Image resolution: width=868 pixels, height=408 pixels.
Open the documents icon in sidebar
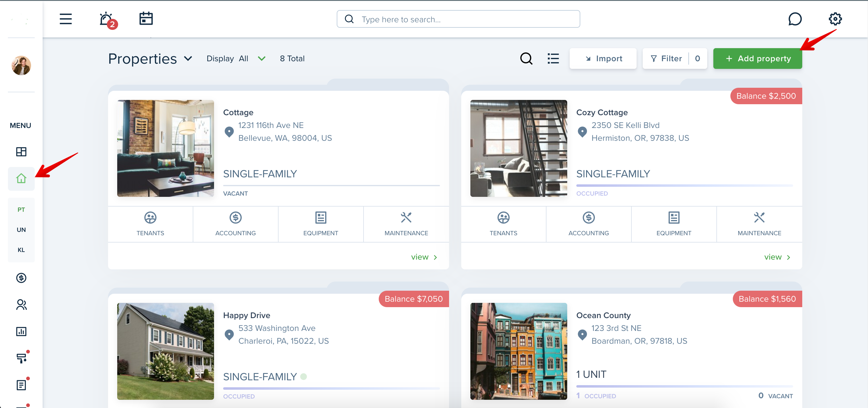[22, 385]
